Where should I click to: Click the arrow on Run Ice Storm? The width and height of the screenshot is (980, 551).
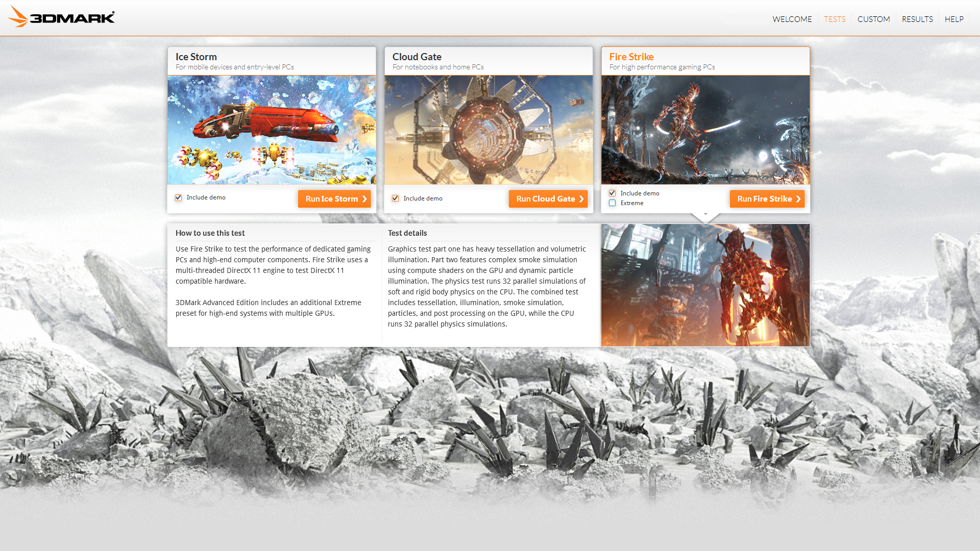[364, 199]
